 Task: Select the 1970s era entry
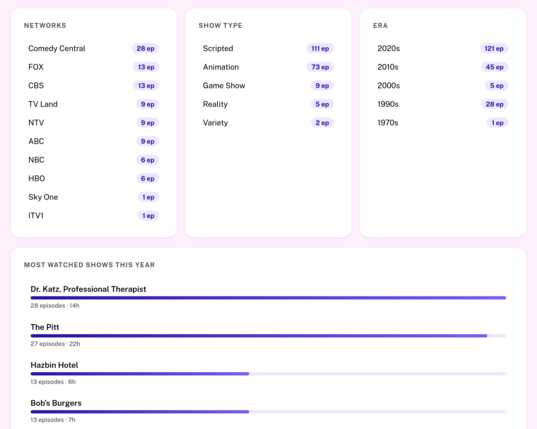pos(443,123)
